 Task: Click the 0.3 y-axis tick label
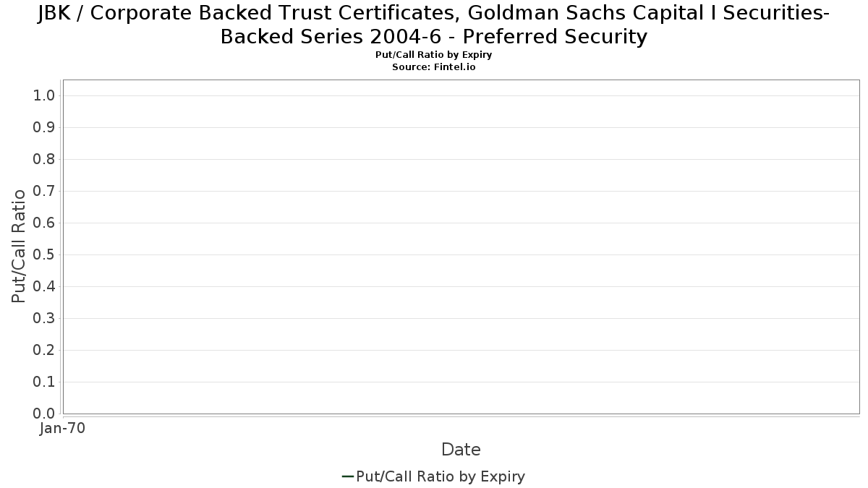(45, 318)
